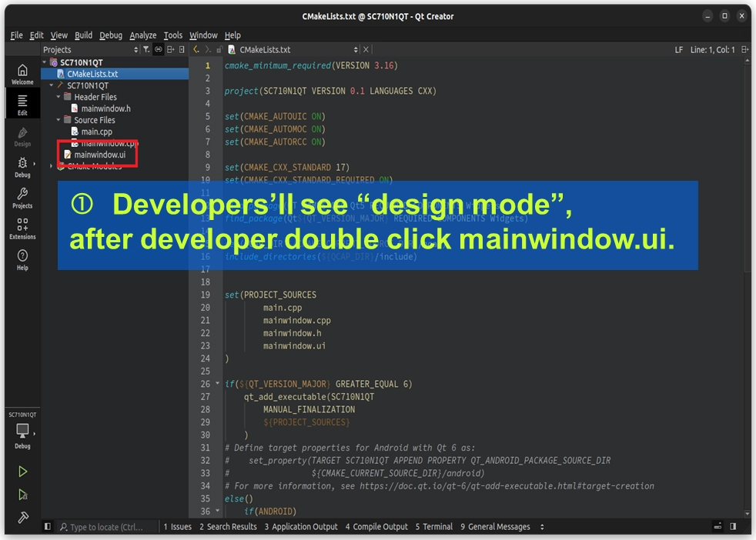Open the Help menu
Image resolution: width=756 pixels, height=540 pixels.
click(232, 35)
